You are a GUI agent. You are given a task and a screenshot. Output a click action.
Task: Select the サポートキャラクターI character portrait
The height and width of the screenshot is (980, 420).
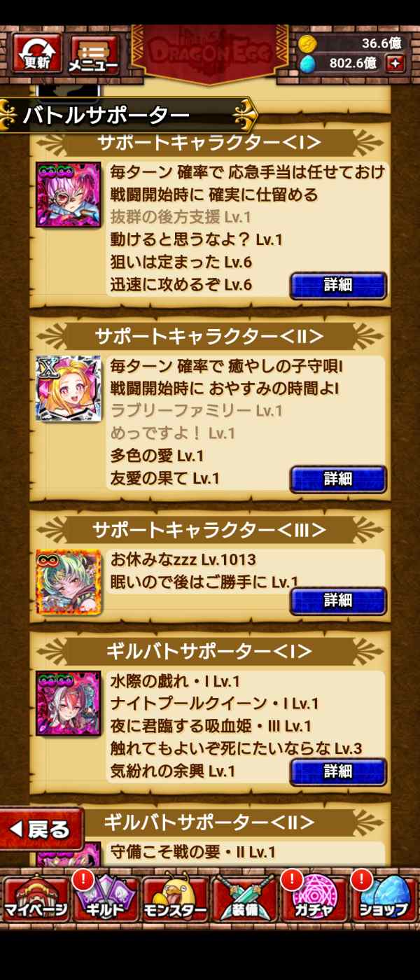pos(69,195)
